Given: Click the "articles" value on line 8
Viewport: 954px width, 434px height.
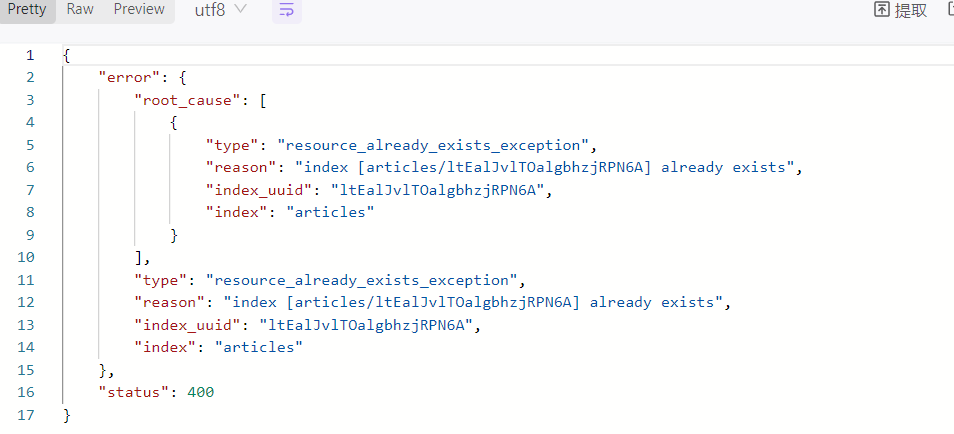Looking at the screenshot, I should click(330, 212).
